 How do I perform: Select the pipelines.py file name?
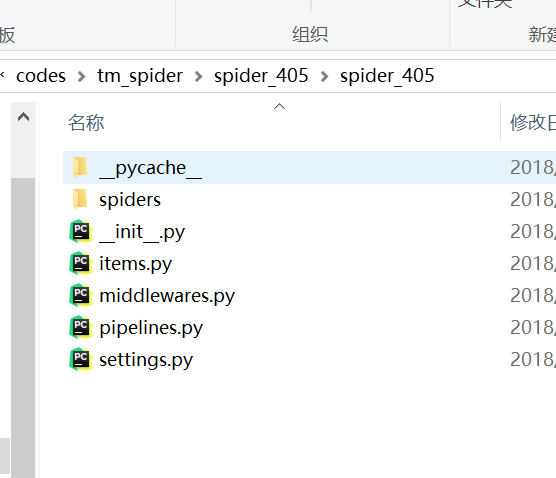(x=151, y=328)
